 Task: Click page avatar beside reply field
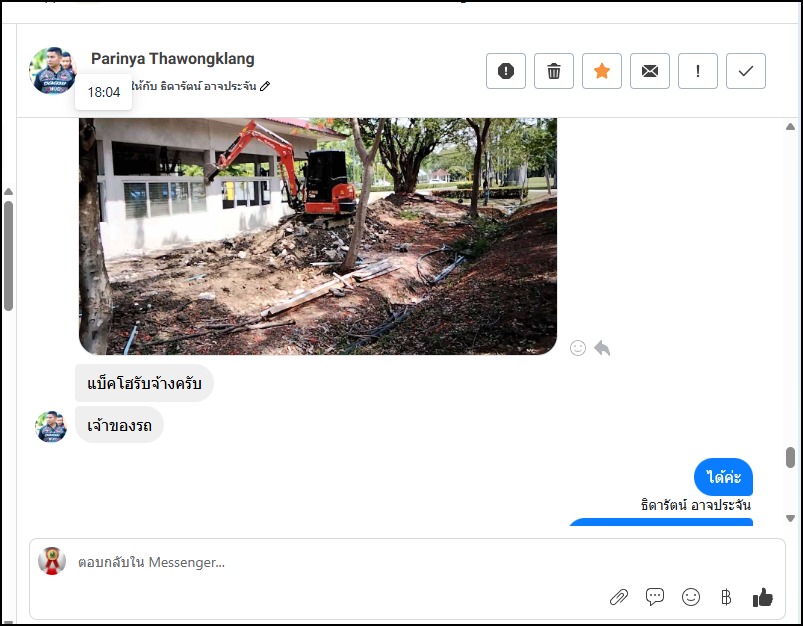click(x=52, y=561)
